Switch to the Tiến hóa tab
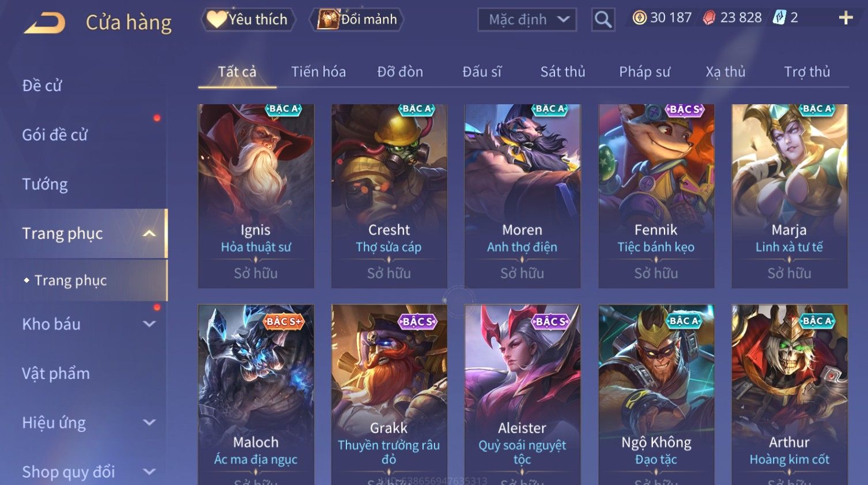Image resolution: width=868 pixels, height=485 pixels. tap(318, 72)
